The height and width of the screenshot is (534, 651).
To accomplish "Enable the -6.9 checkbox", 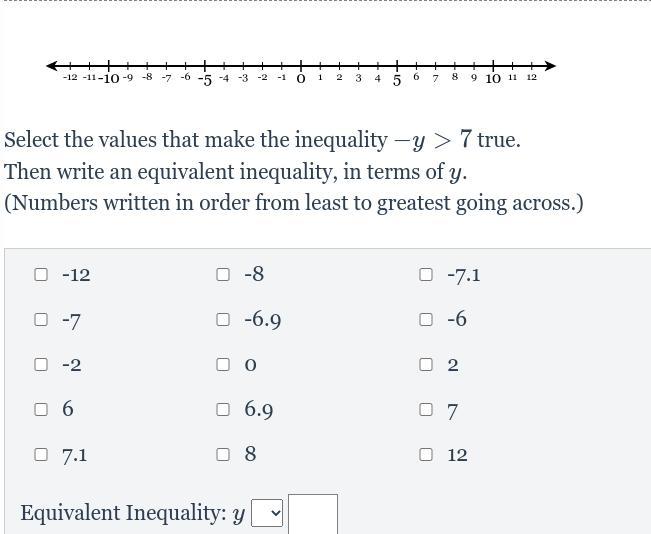I will pos(223,320).
